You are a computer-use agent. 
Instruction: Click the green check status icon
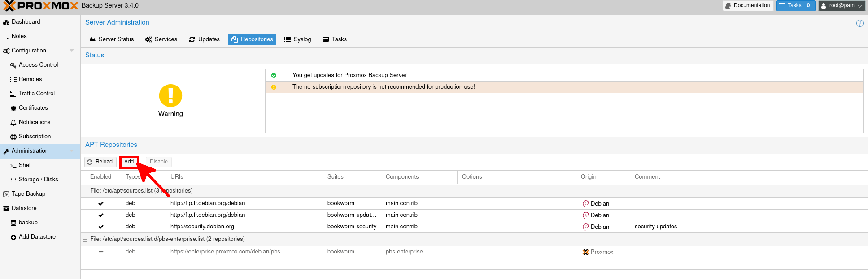click(274, 75)
